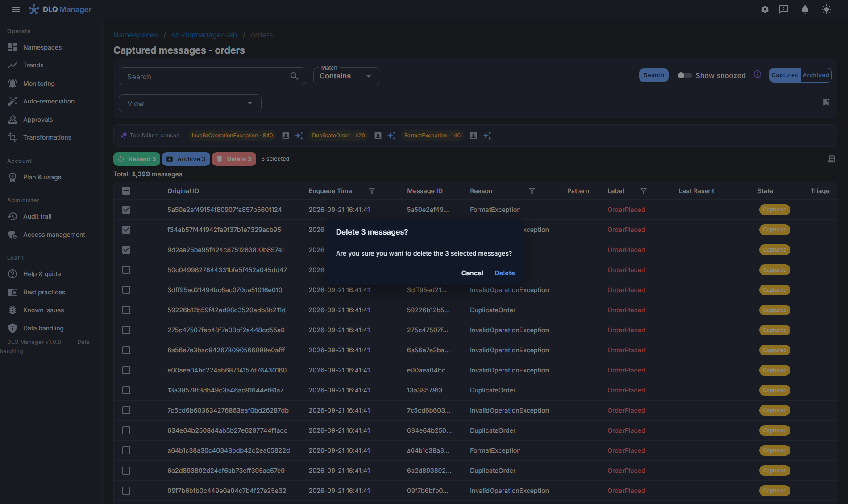The image size is (848, 504).
Task: Open the Match Contains dropdown
Action: pyautogui.click(x=346, y=76)
